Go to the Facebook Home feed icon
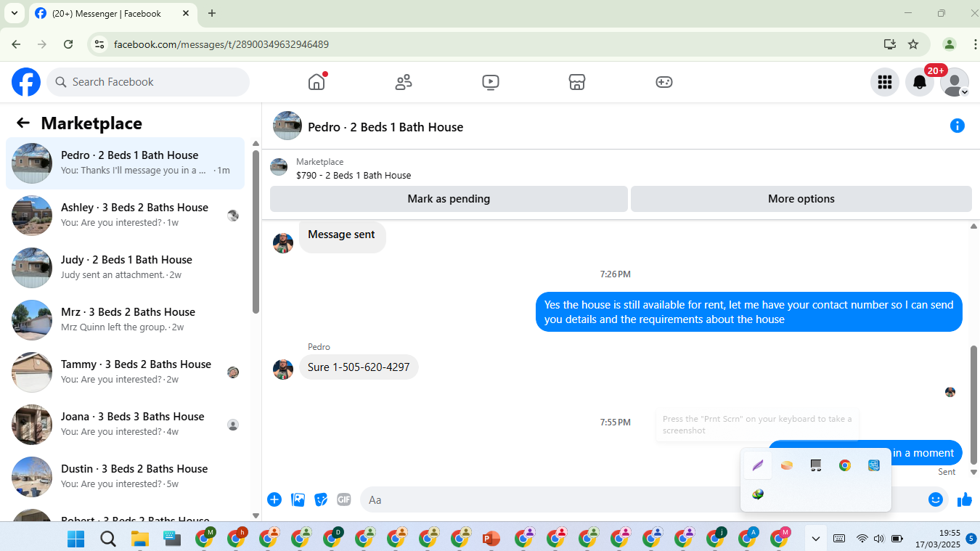980x551 pixels. coord(317,82)
